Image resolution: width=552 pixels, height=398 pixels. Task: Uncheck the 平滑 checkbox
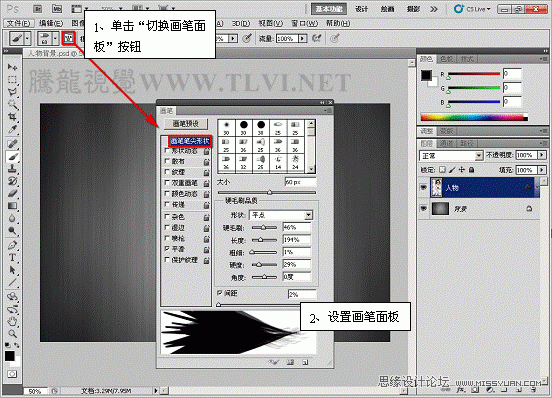(167, 248)
